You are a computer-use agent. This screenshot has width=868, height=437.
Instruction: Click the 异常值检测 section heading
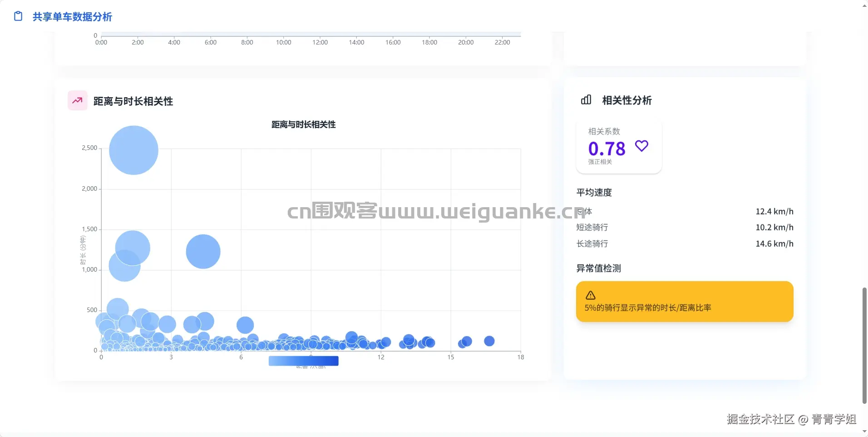coord(598,268)
